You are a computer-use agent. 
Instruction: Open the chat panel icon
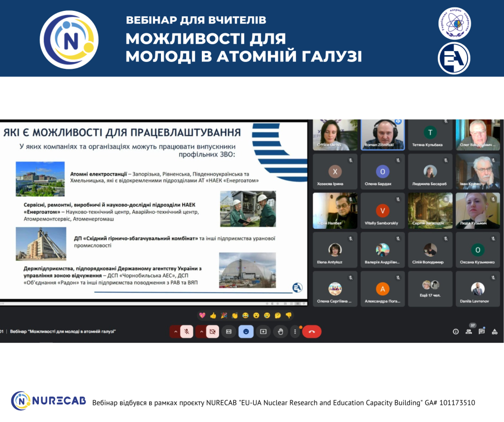coord(481,332)
